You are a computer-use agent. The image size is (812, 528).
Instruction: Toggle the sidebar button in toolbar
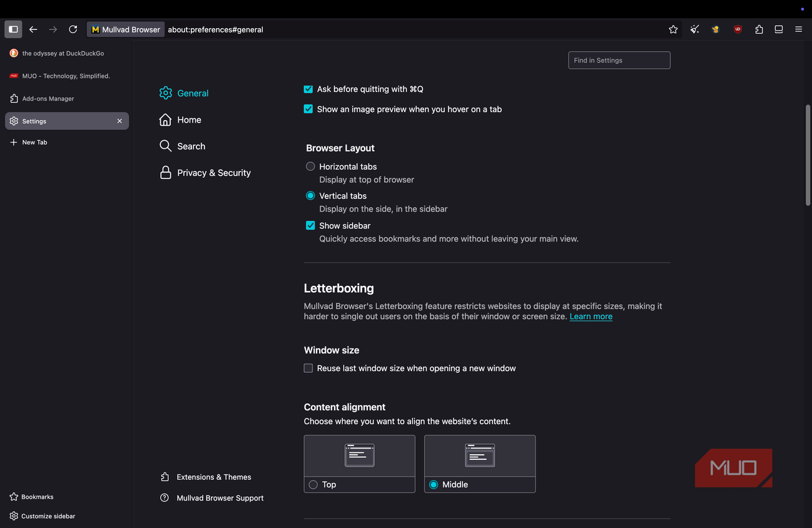pyautogui.click(x=13, y=29)
